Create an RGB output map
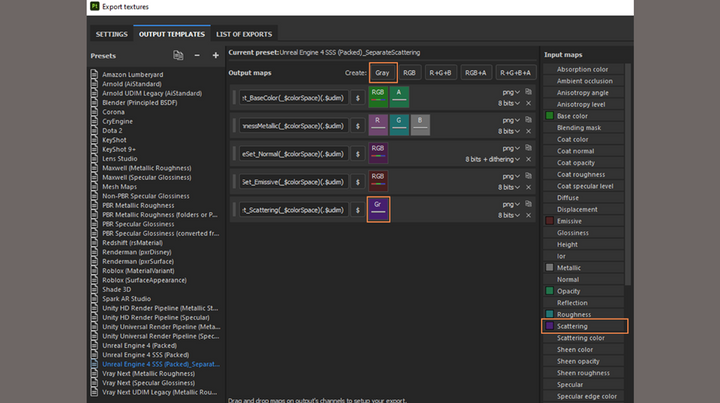720x403 pixels. [x=409, y=73]
